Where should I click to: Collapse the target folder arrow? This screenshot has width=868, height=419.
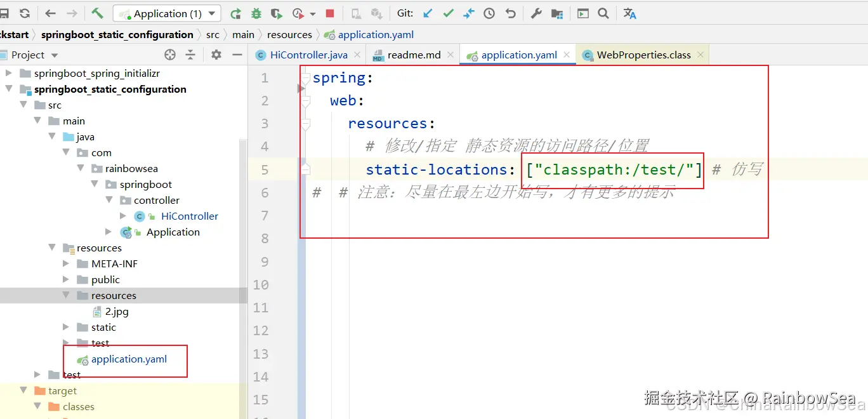tap(23, 390)
